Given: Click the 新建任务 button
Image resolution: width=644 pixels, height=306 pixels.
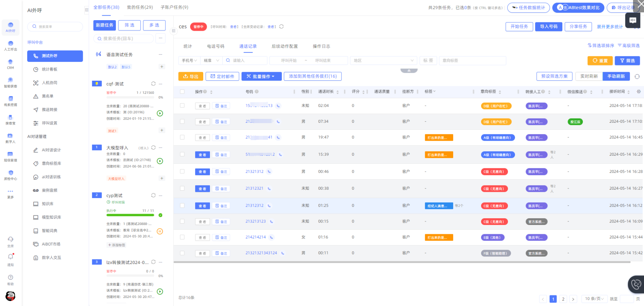Looking at the screenshot, I should [x=105, y=25].
